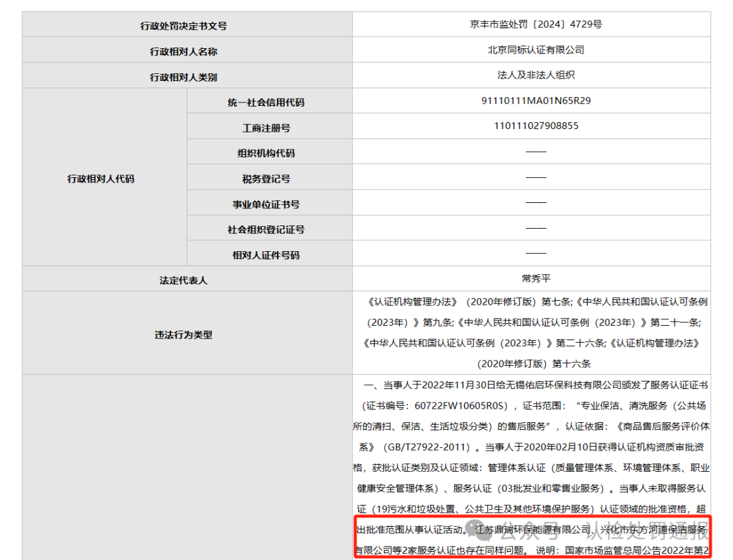Select the 统一社会信用代码 row label
The width and height of the screenshot is (733, 560).
pyautogui.click(x=269, y=100)
